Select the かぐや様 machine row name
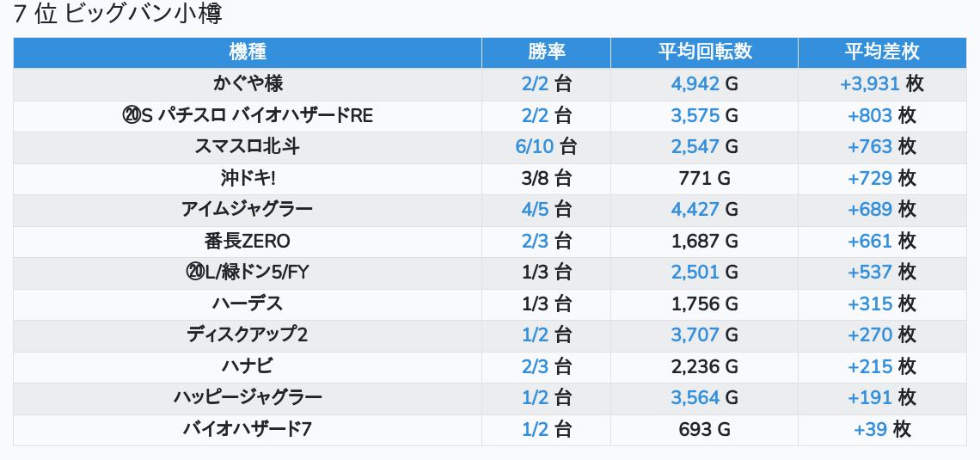The width and height of the screenshot is (980, 460). pos(248,83)
